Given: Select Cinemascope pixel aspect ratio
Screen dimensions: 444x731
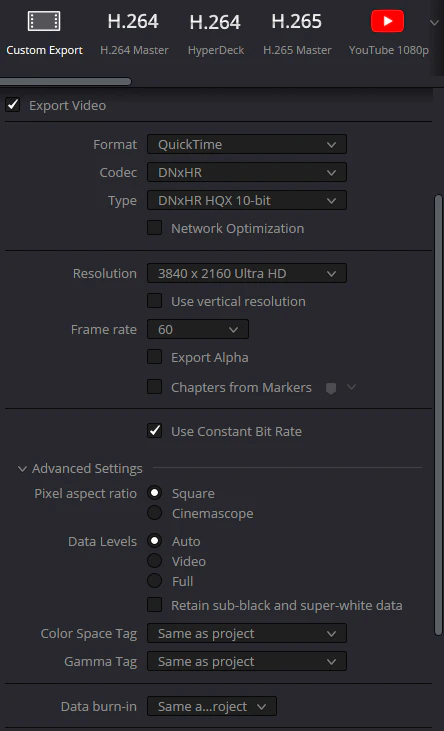Looking at the screenshot, I should click(154, 513).
